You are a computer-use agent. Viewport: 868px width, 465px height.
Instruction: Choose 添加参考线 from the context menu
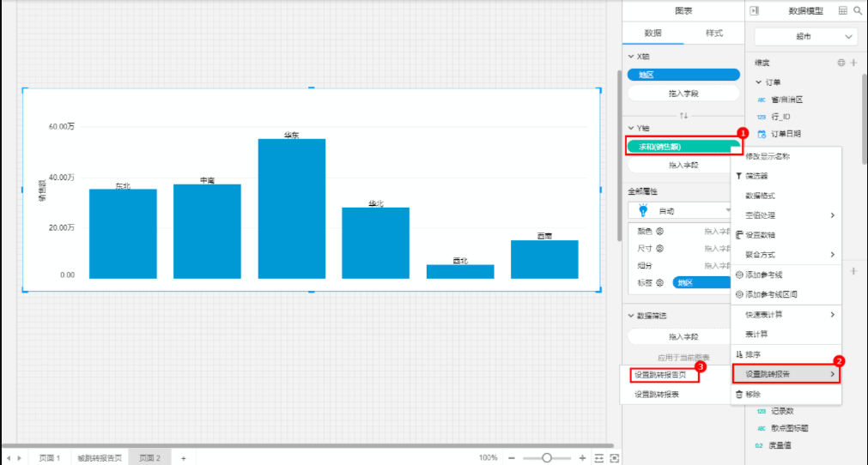click(x=786, y=275)
